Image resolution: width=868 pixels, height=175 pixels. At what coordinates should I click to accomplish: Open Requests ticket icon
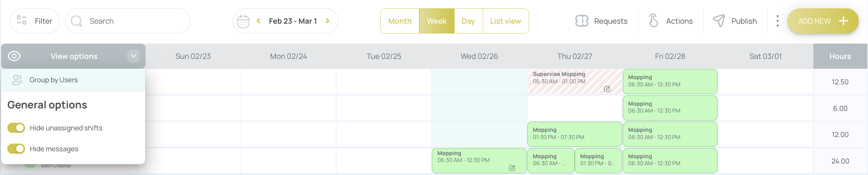(582, 21)
